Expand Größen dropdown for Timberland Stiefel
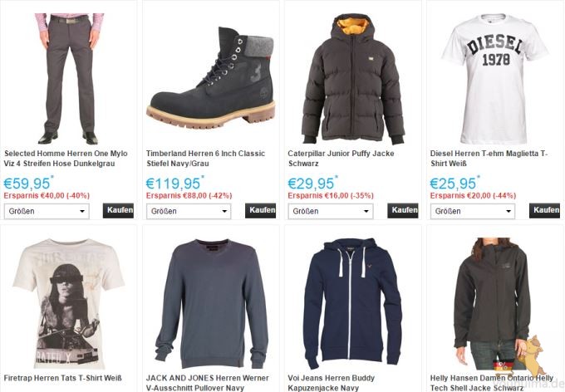The width and height of the screenshot is (565, 392). [189, 211]
